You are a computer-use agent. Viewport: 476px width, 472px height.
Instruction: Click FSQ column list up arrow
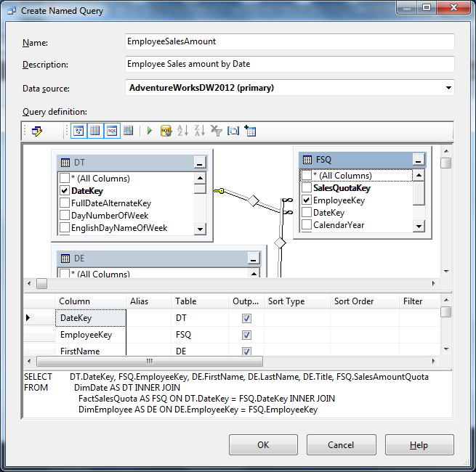[419, 175]
